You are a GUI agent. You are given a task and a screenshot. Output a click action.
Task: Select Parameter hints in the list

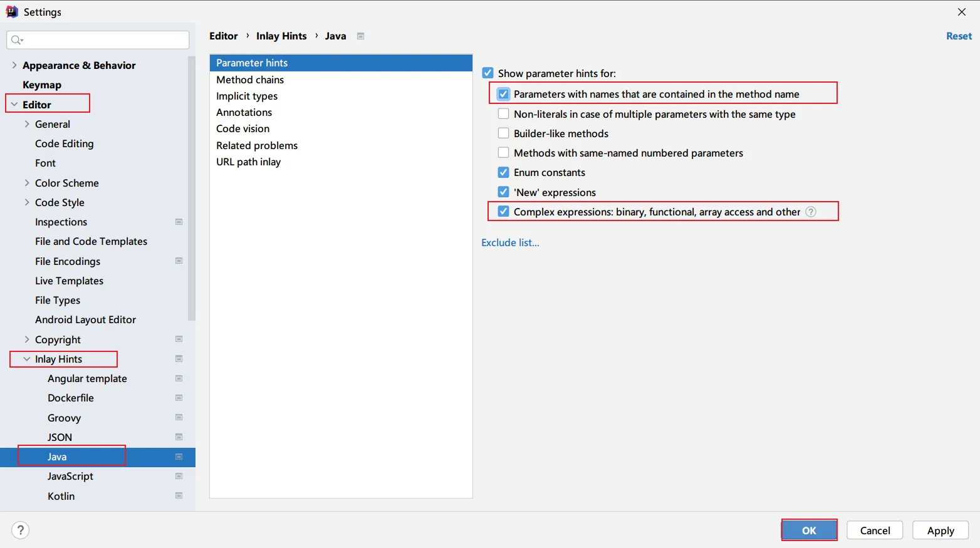coord(341,63)
